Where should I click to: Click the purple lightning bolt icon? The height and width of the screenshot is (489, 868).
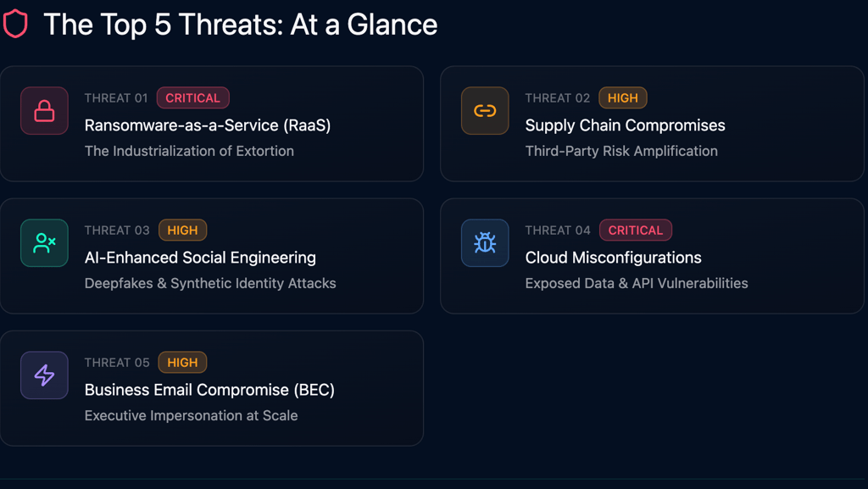tap(44, 375)
